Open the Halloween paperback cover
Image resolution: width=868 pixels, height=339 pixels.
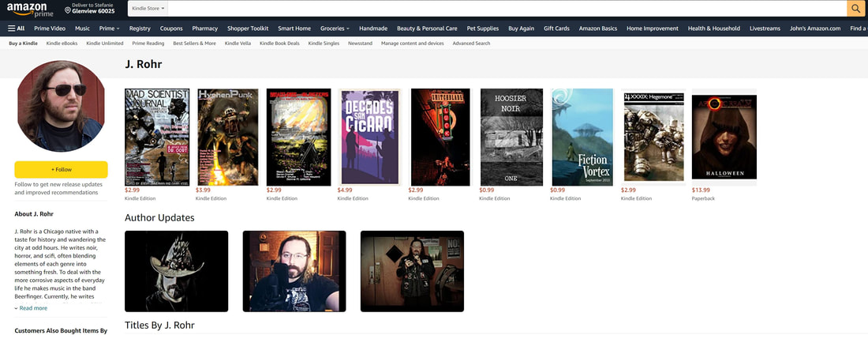724,137
